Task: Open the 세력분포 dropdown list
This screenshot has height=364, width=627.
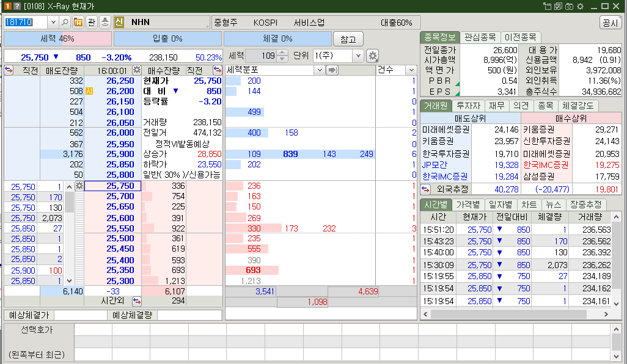Action: point(320,69)
